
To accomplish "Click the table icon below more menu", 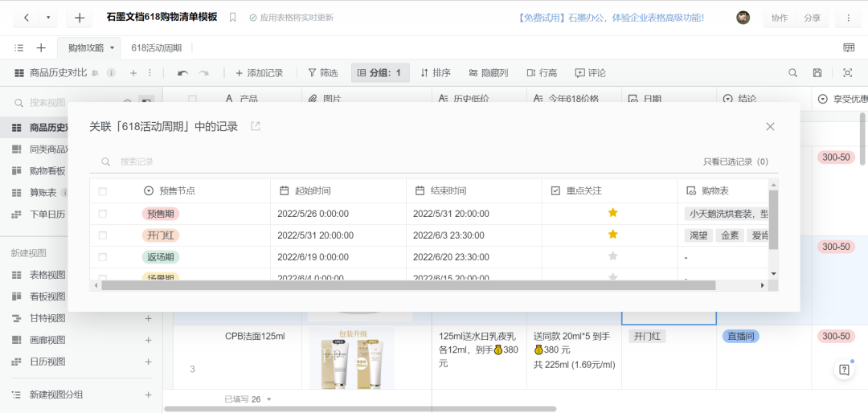I will tap(849, 47).
